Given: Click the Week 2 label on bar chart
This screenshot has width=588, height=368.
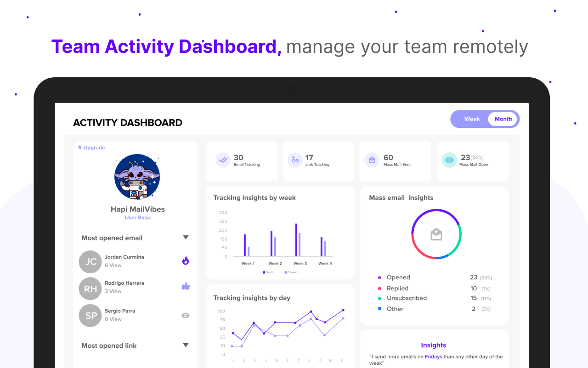Looking at the screenshot, I should coord(275,264).
